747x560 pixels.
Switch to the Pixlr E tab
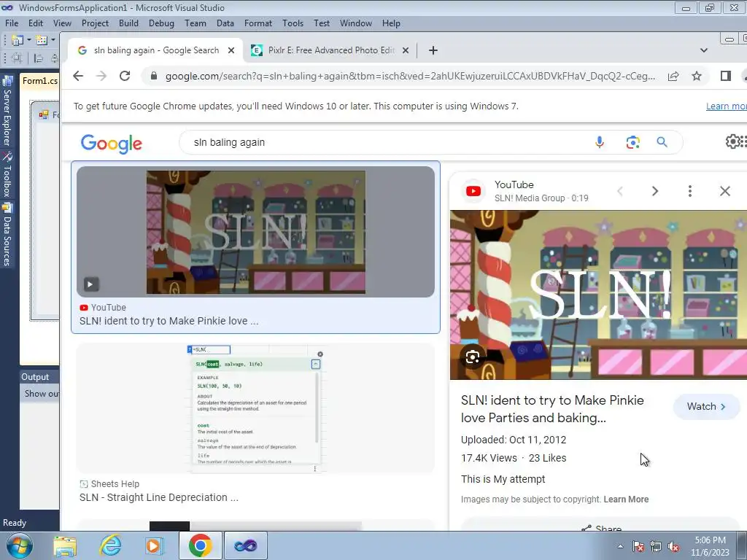click(330, 50)
